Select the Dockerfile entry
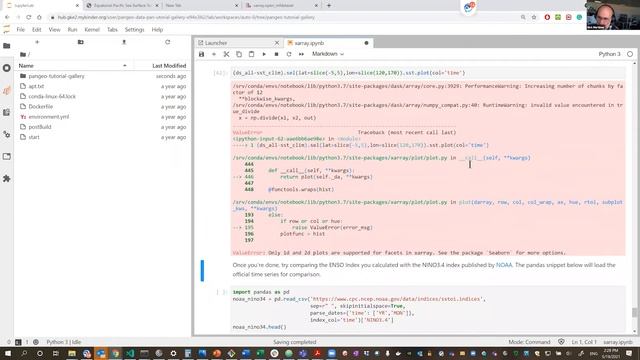640x360 pixels. tap(40, 107)
